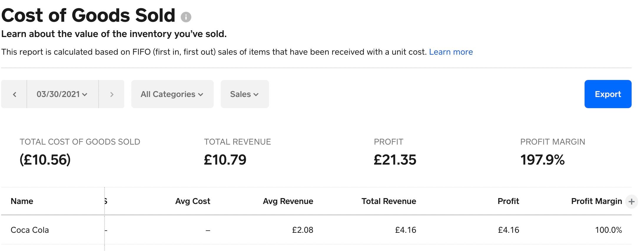Sort by the Avg Revenue column header
644x251 pixels.
point(288,201)
